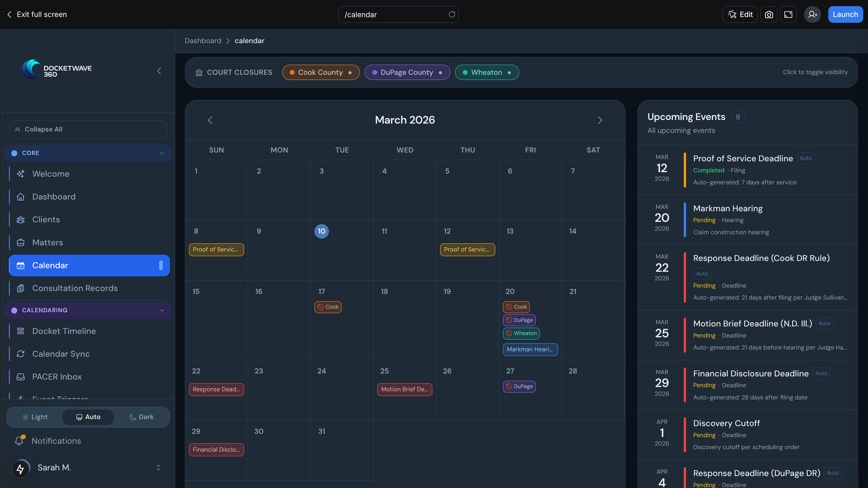The height and width of the screenshot is (488, 868).
Task: Click the Dashboard home icon
Action: (x=21, y=197)
